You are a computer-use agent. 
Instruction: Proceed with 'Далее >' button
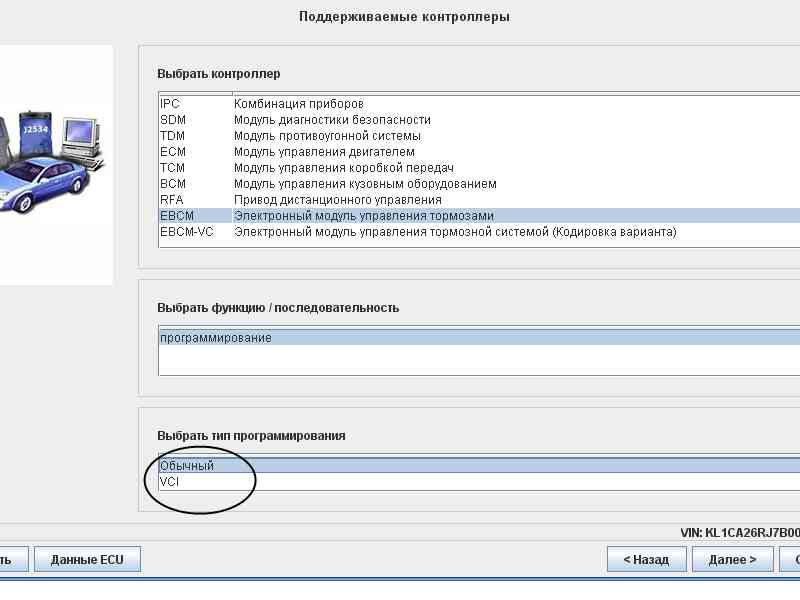pos(732,560)
